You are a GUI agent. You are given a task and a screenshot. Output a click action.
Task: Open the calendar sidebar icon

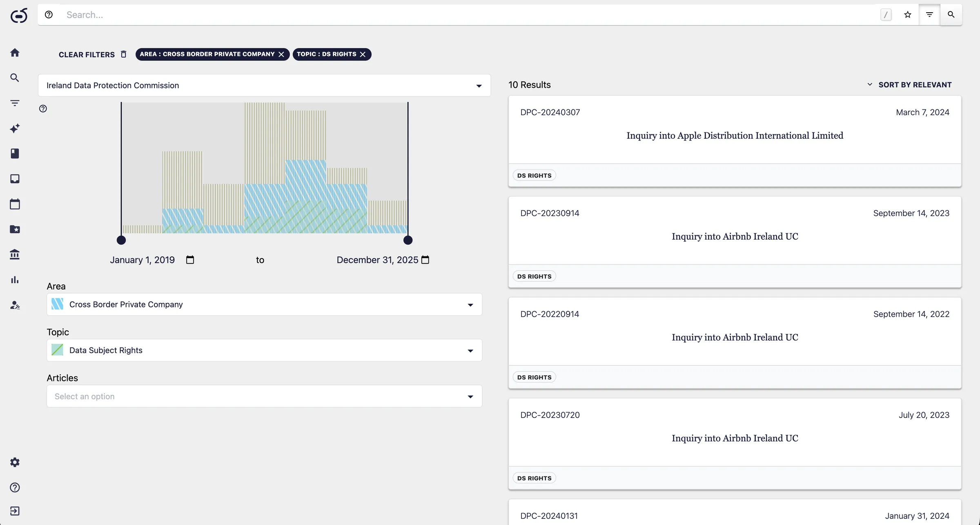(15, 204)
